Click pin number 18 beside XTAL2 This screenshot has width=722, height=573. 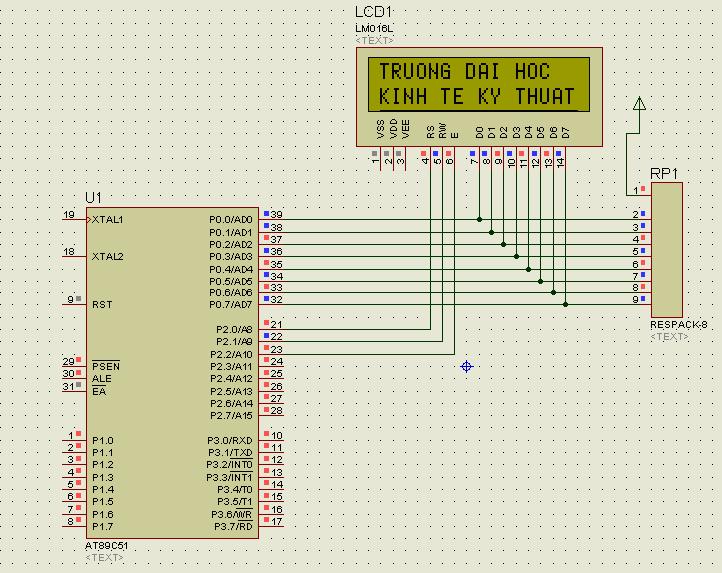click(69, 251)
